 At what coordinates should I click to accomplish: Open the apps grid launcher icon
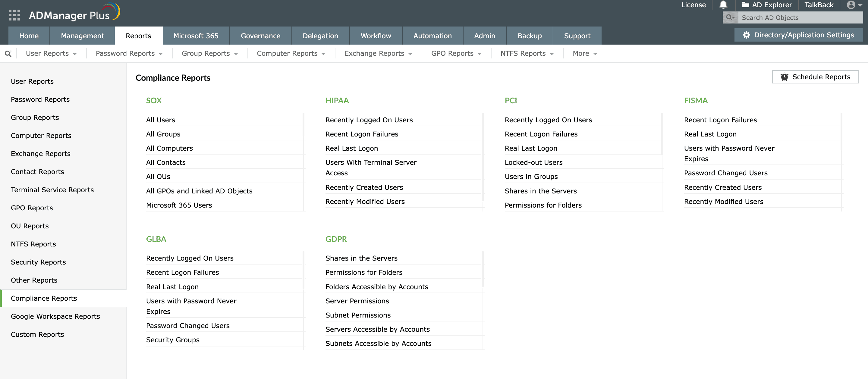(x=14, y=15)
